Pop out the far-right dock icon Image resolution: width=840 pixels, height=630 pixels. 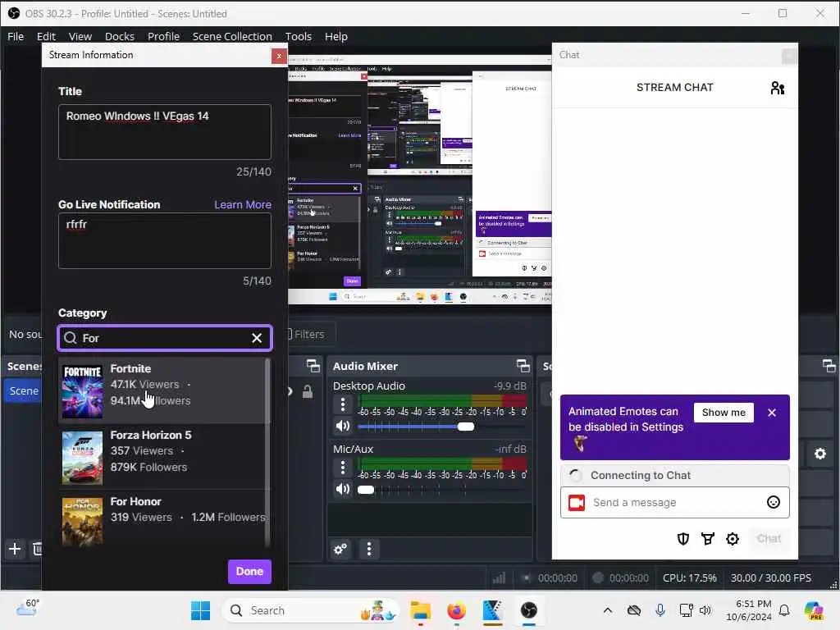[x=829, y=366]
